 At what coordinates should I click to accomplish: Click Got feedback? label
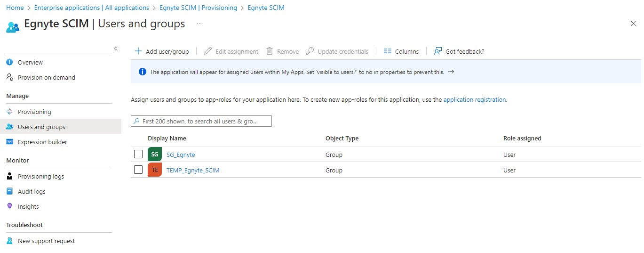pyautogui.click(x=465, y=51)
